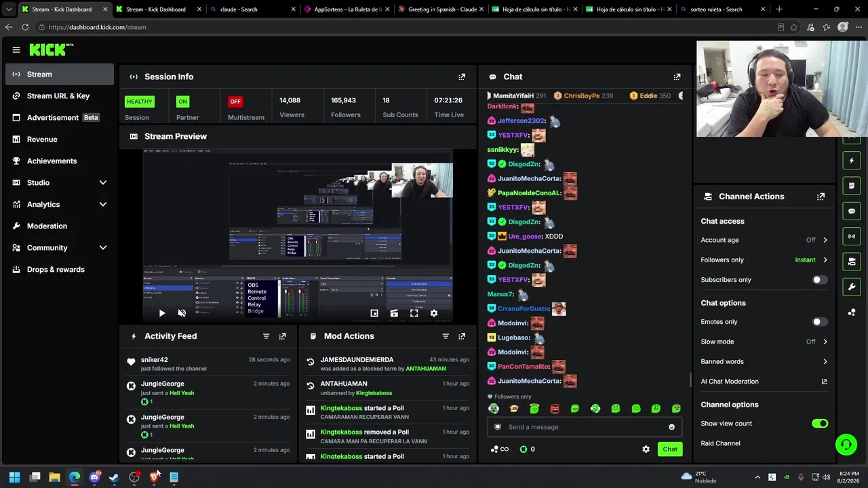Open the hamburger menu beside the Kick logo

point(16,49)
